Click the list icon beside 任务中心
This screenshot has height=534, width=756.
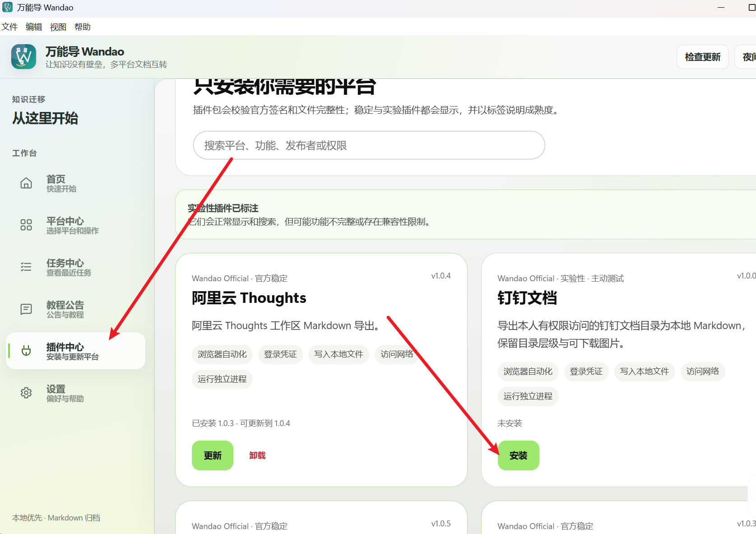pos(26,267)
